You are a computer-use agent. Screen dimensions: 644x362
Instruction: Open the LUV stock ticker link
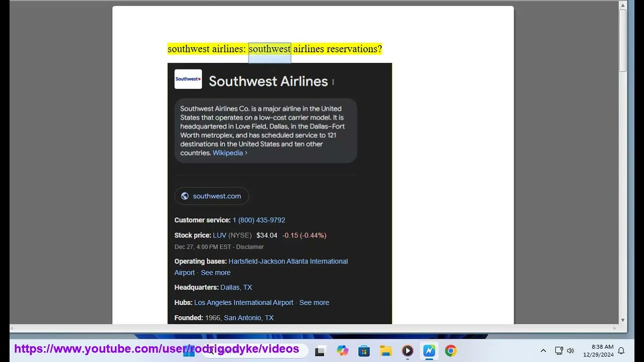pos(219,235)
